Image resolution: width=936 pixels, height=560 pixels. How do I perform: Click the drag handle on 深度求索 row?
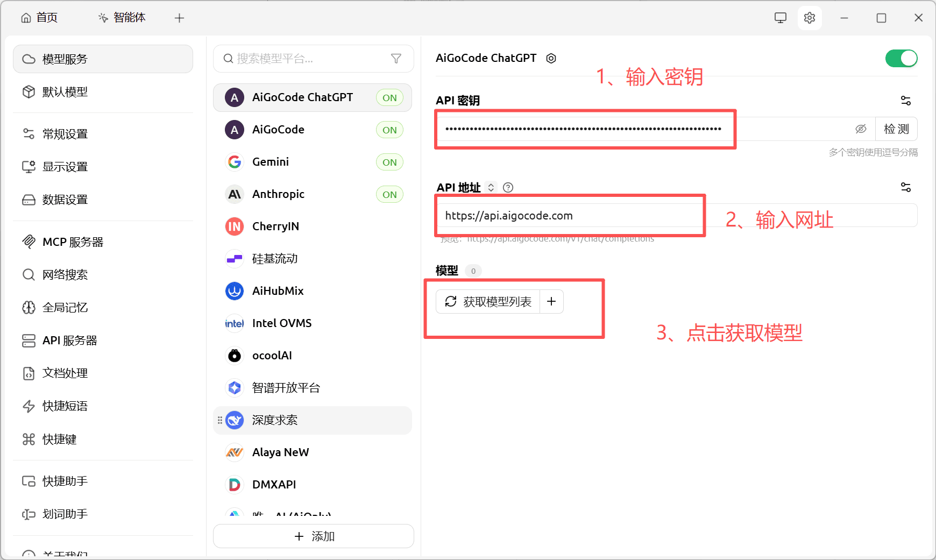click(x=219, y=420)
